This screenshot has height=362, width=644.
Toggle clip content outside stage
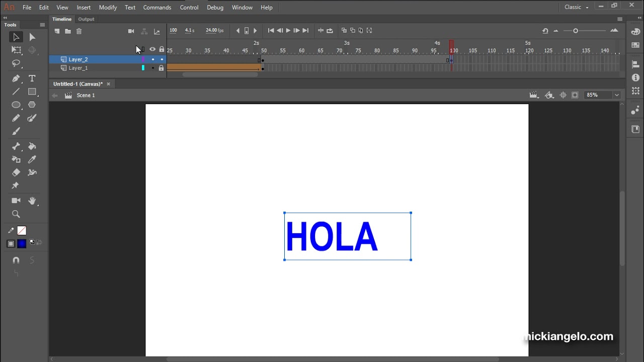pos(575,95)
